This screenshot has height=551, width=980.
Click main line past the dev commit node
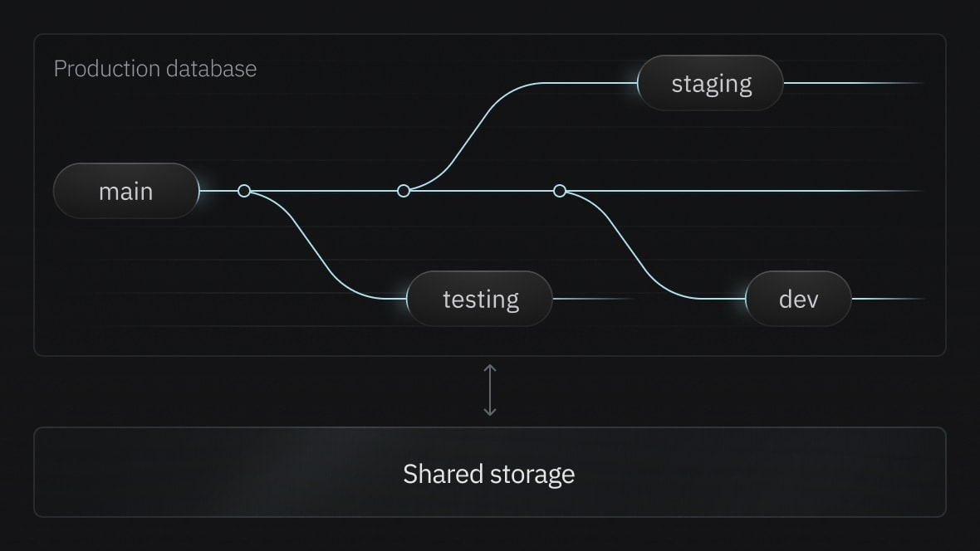(x=731, y=191)
